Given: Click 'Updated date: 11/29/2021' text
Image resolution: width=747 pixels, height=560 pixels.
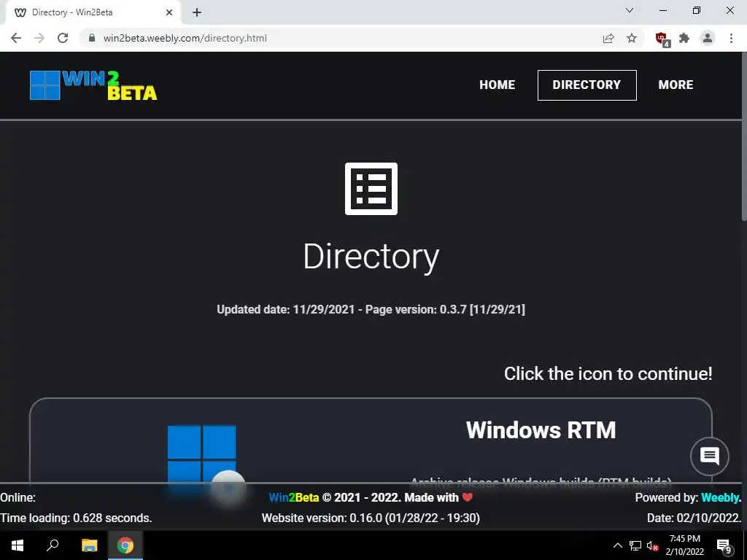Looking at the screenshot, I should pos(286,309).
